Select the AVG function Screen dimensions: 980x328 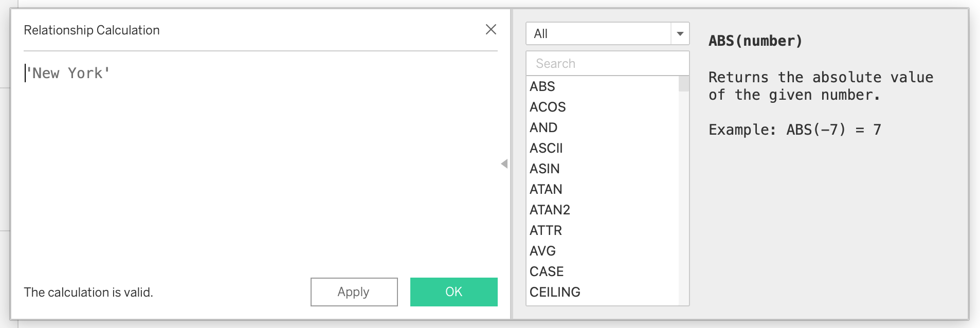click(x=542, y=251)
